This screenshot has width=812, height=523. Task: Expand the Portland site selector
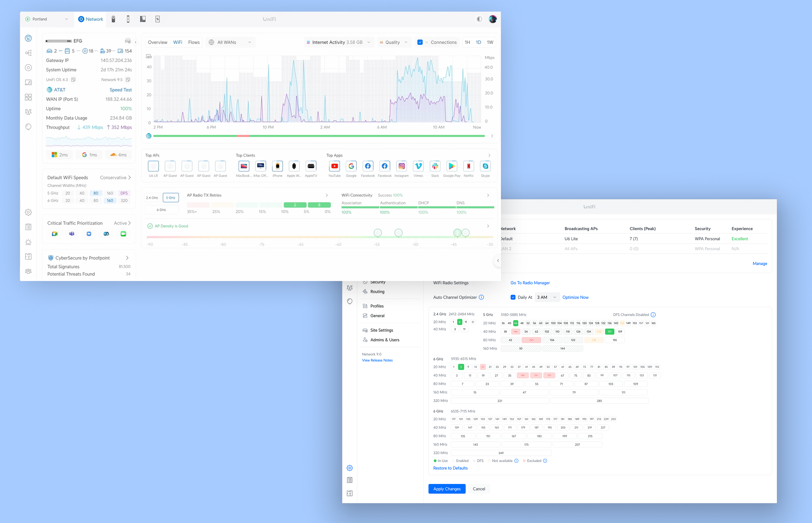[x=47, y=19]
